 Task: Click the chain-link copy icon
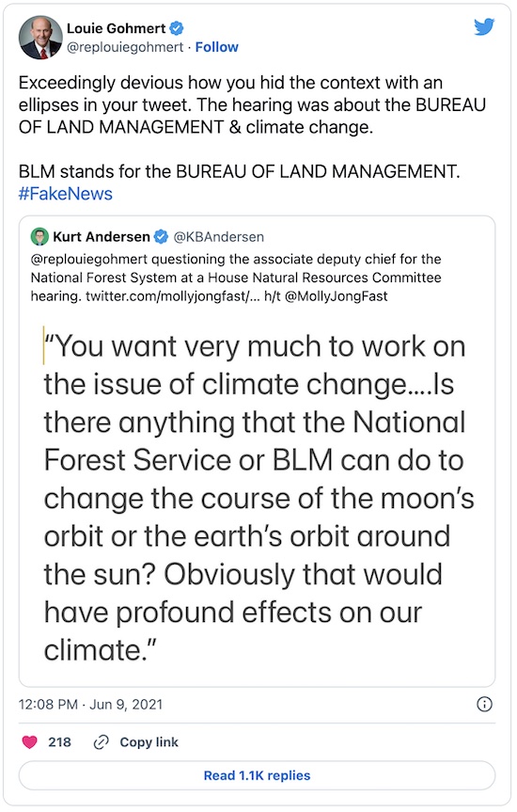pyautogui.click(x=101, y=742)
